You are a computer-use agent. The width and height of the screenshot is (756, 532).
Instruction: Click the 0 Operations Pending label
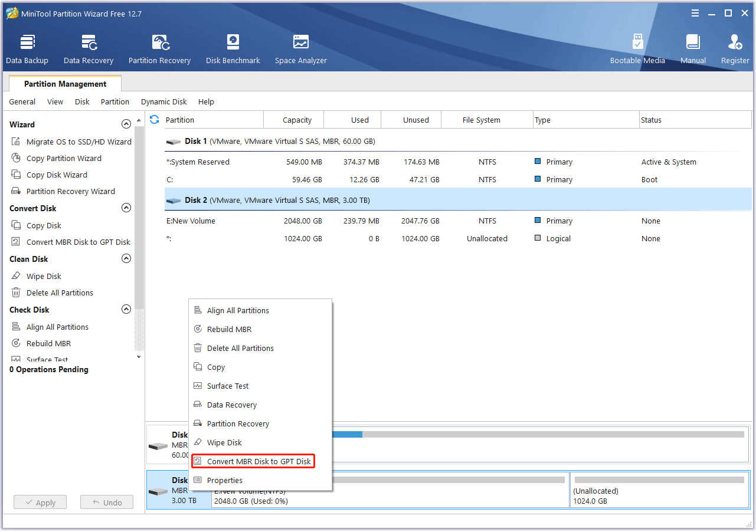[49, 369]
